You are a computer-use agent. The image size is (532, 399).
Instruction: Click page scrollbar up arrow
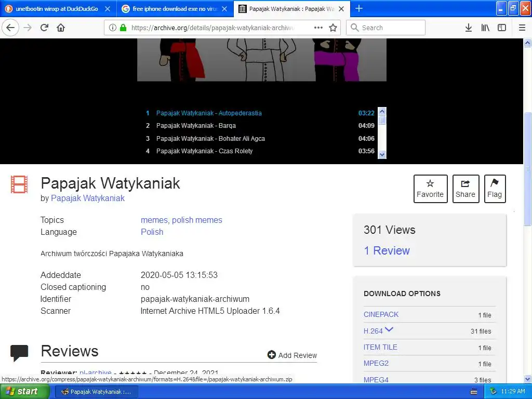[528, 43]
